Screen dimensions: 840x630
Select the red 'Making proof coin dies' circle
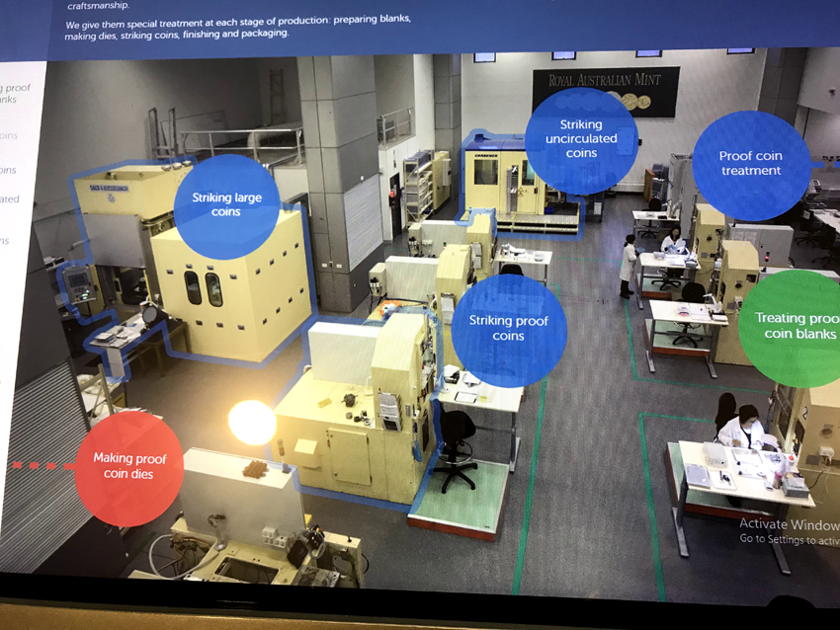click(x=129, y=467)
